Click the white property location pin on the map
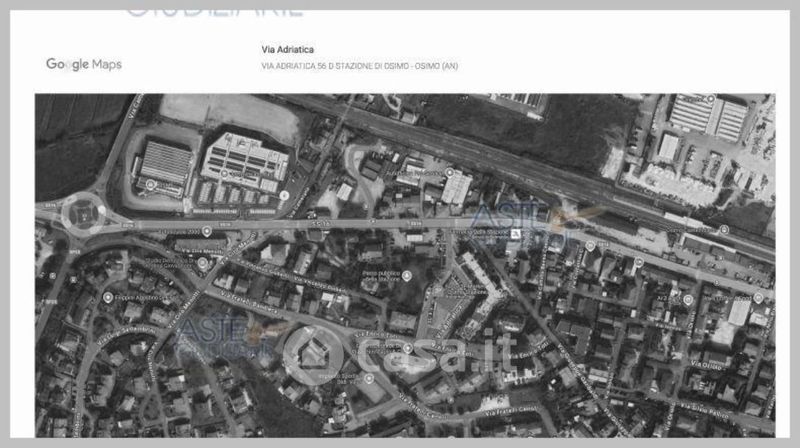This screenshot has height=448, width=800. click(x=516, y=233)
